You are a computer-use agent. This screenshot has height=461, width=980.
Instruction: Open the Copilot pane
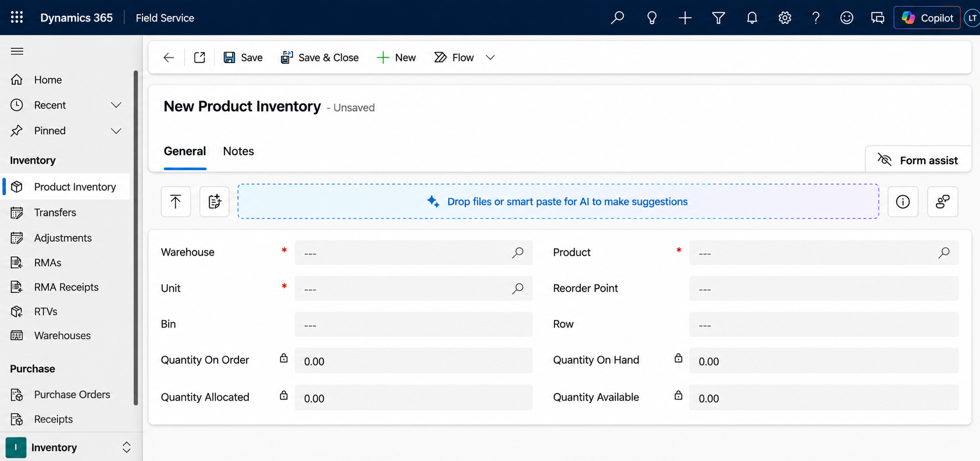tap(927, 18)
